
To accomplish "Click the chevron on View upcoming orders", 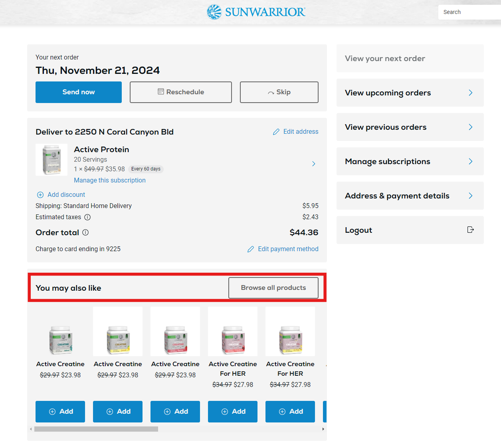I will [471, 93].
